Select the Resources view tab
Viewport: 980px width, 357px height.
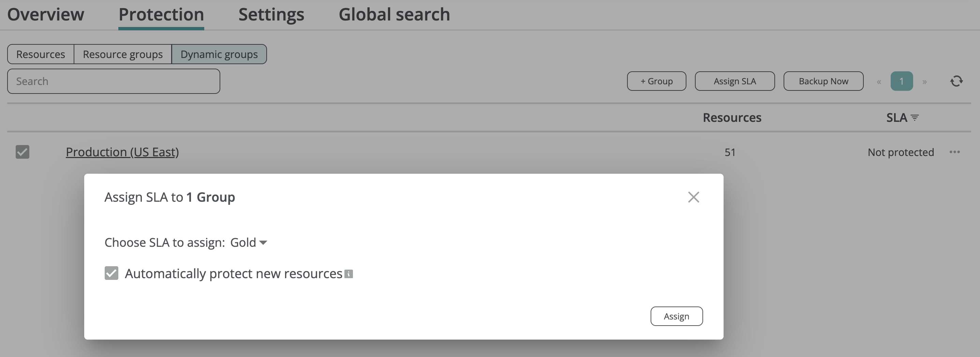pos(41,54)
